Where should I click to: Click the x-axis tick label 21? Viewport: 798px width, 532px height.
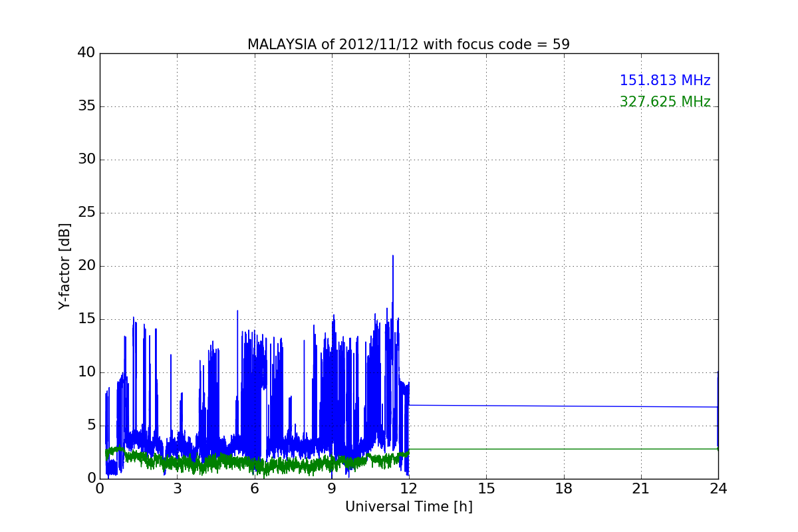(x=641, y=489)
